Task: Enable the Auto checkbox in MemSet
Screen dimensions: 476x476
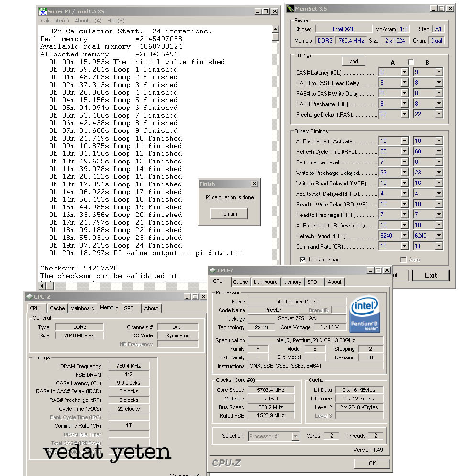Action: 403,259
